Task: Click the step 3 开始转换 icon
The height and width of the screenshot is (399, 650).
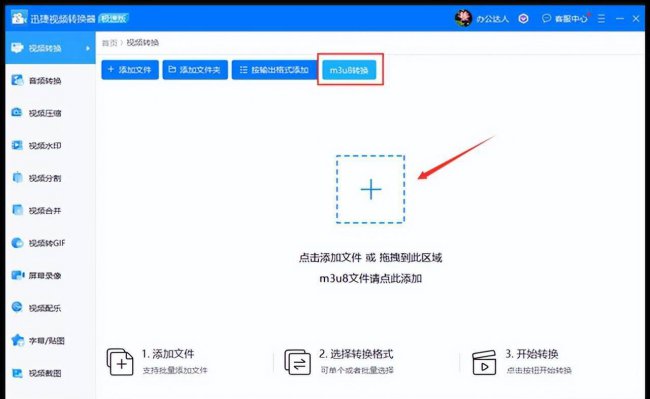Action: [484, 363]
